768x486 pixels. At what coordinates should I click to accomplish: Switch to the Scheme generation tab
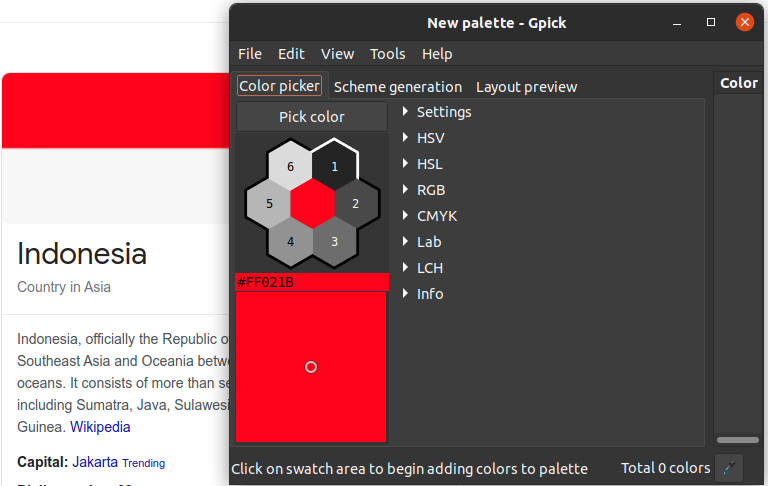coord(398,87)
